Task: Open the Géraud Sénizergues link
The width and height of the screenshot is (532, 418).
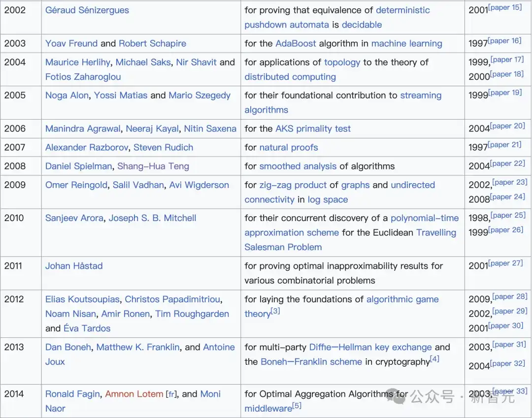Action: 87,10
